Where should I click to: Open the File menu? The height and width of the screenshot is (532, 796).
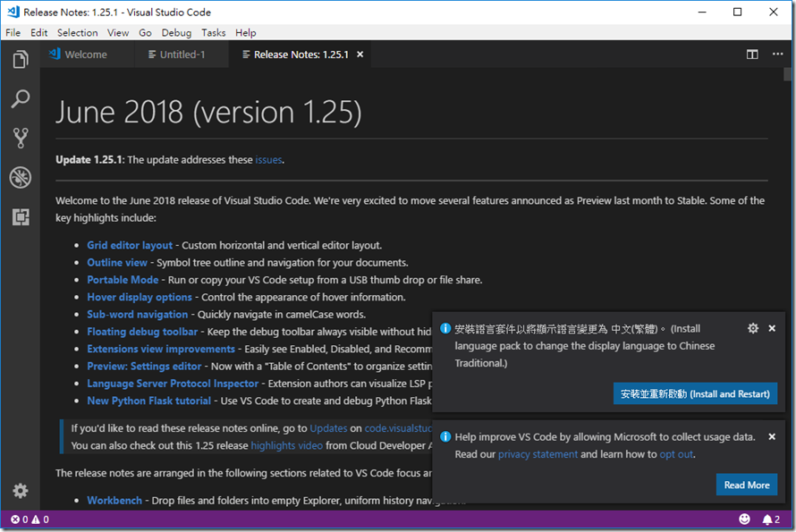pos(13,32)
